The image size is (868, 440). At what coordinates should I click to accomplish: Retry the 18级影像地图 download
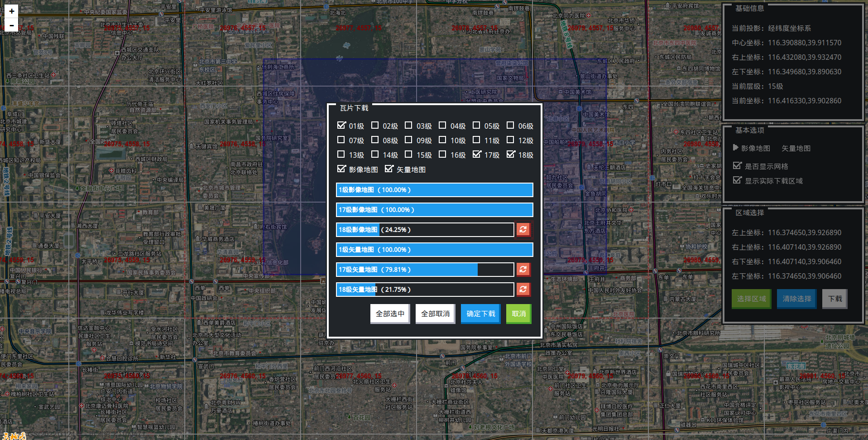point(523,229)
